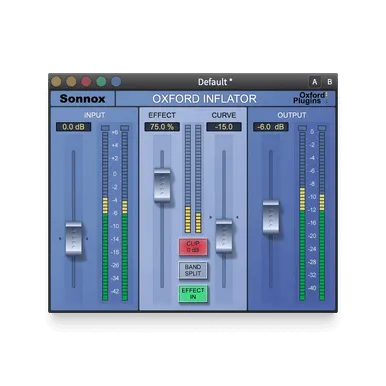386x386 pixels.
Task: Toggle the EFFECT IN button
Action: [193, 294]
